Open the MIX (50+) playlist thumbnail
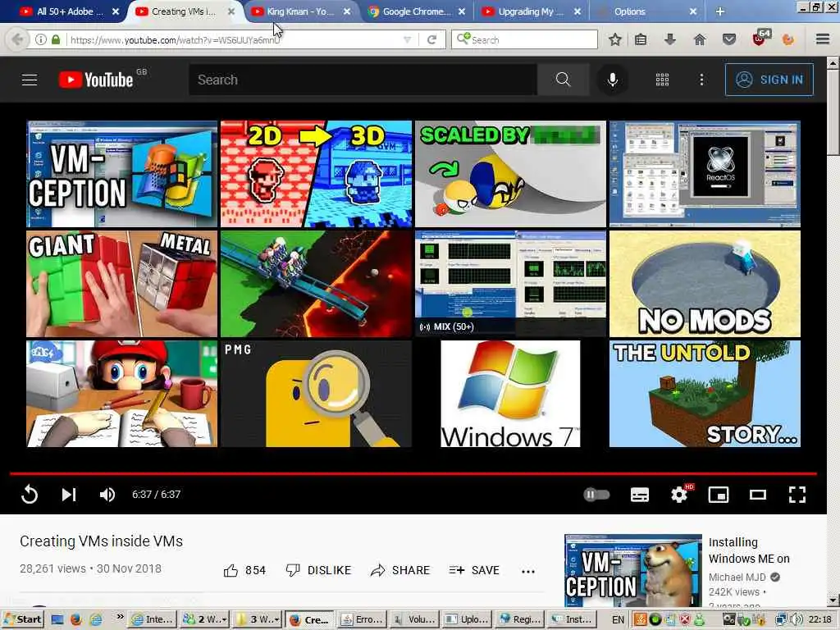 point(510,284)
